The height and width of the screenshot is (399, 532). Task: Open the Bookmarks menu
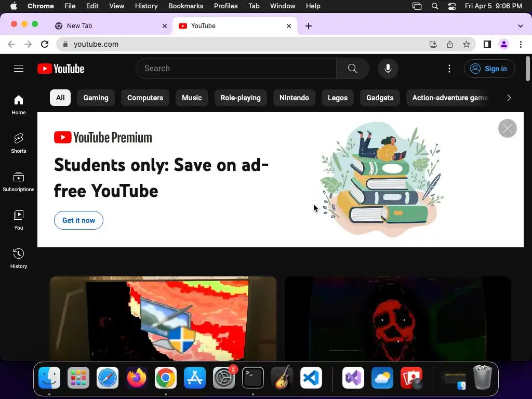click(x=185, y=6)
